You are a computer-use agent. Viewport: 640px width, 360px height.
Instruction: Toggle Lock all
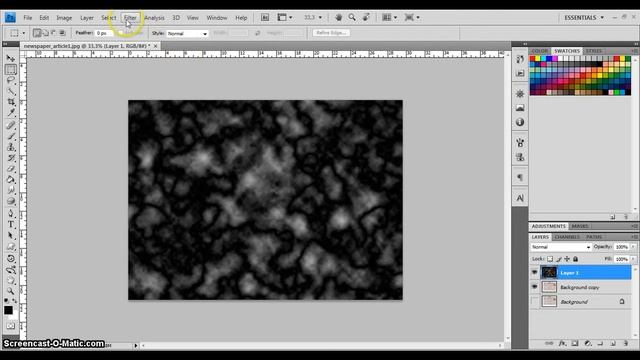click(576, 259)
